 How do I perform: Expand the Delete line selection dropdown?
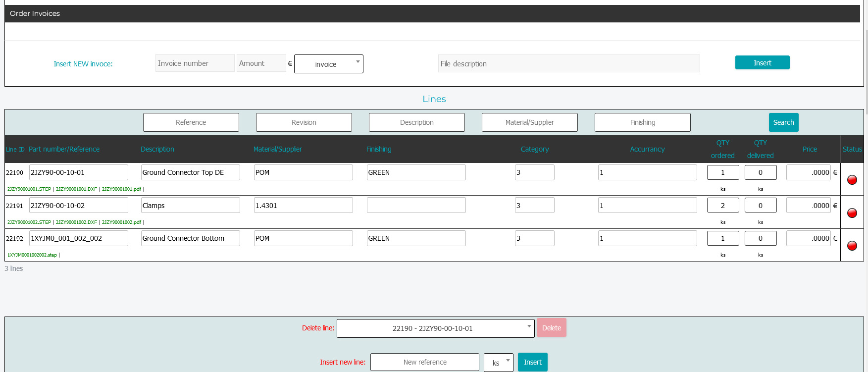tap(435, 328)
